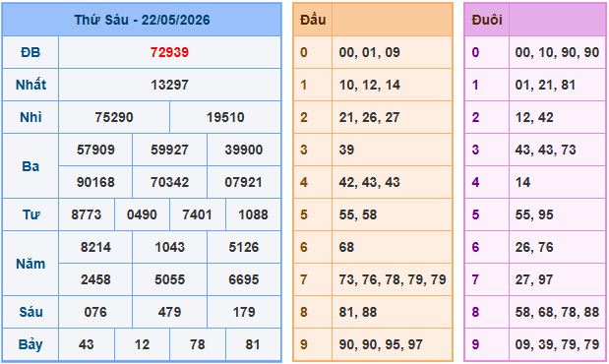Click the Năm number 8214
The width and height of the screenshot is (609, 364).
pyautogui.click(x=95, y=247)
